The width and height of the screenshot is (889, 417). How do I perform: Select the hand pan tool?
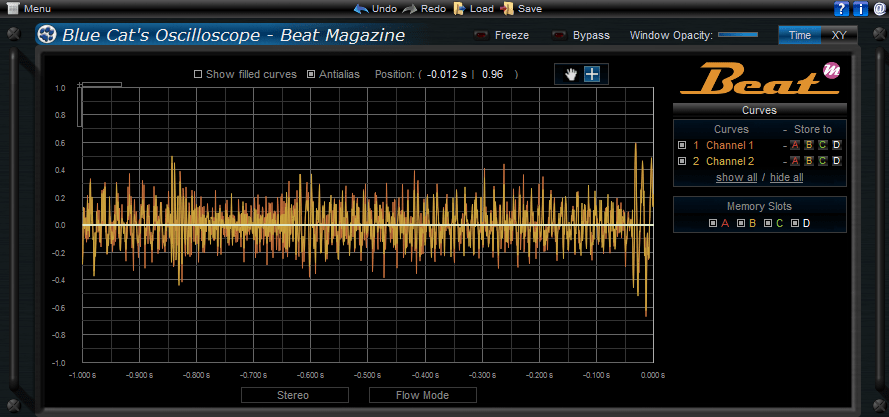point(572,74)
